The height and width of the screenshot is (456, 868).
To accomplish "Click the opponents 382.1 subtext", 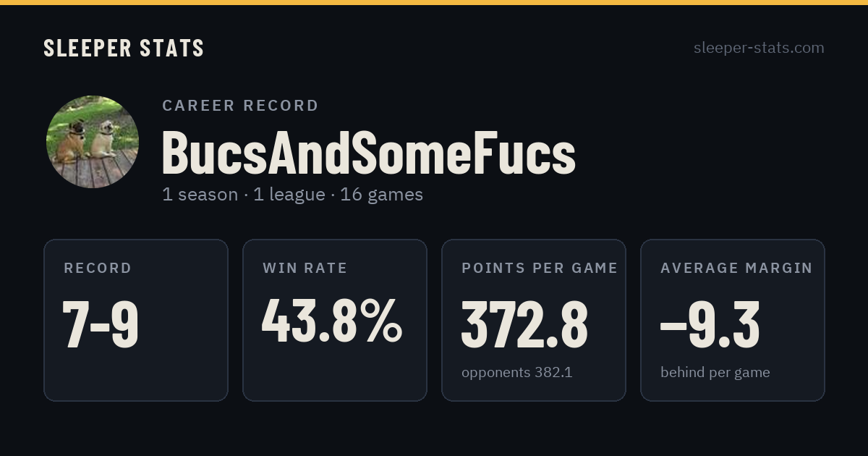I will point(516,373).
